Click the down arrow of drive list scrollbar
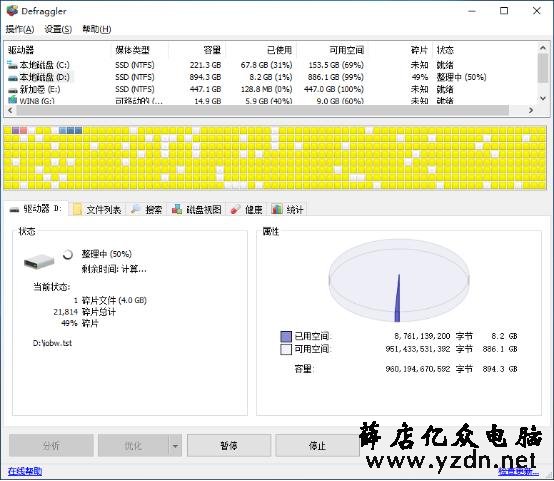This screenshot has width=554, height=481. click(x=543, y=99)
